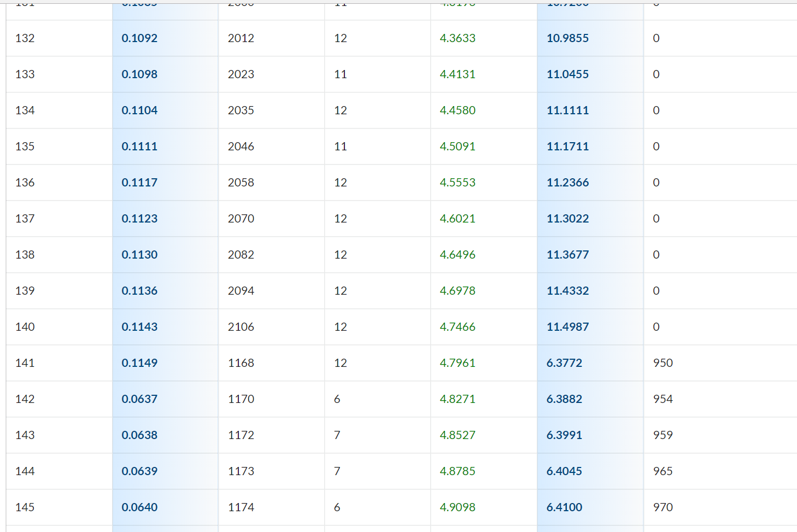The height and width of the screenshot is (532, 797).
Task: Select the blue value 0.1092
Action: point(139,38)
